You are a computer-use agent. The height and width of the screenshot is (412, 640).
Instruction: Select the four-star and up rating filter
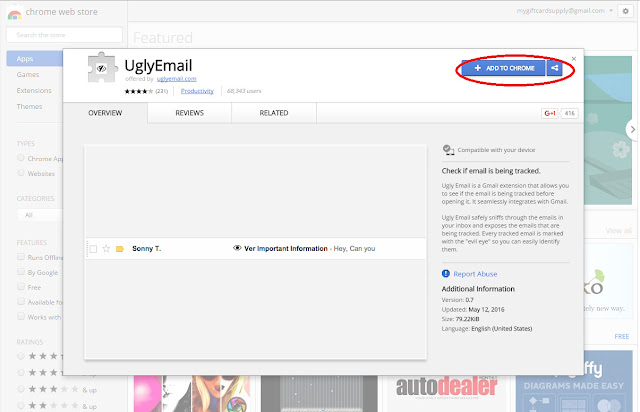(21, 372)
